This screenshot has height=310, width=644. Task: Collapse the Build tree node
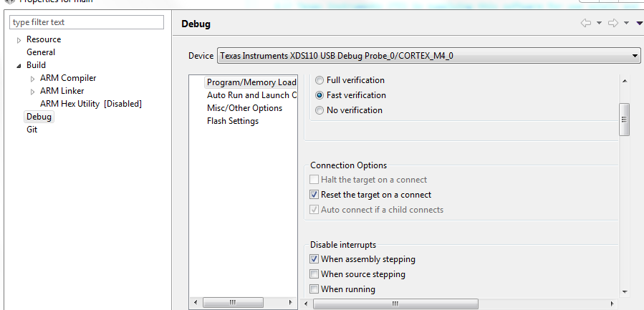click(19, 66)
